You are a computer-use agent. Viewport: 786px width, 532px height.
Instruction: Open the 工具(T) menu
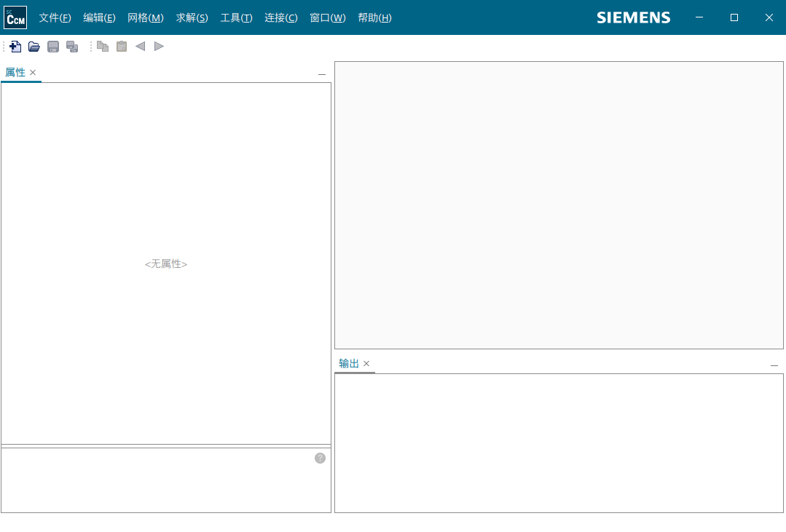pyautogui.click(x=236, y=17)
